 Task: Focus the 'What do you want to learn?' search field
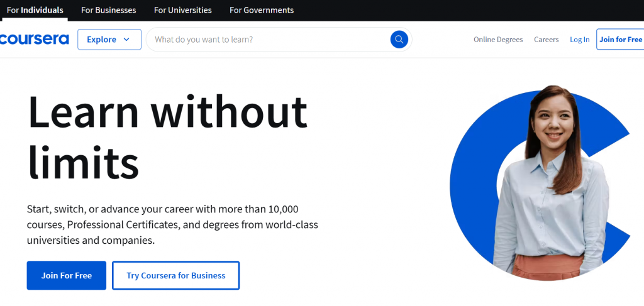coord(279,40)
